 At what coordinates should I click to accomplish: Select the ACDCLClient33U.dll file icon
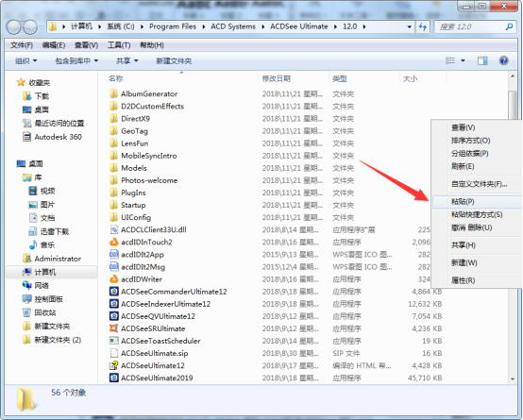coord(113,229)
